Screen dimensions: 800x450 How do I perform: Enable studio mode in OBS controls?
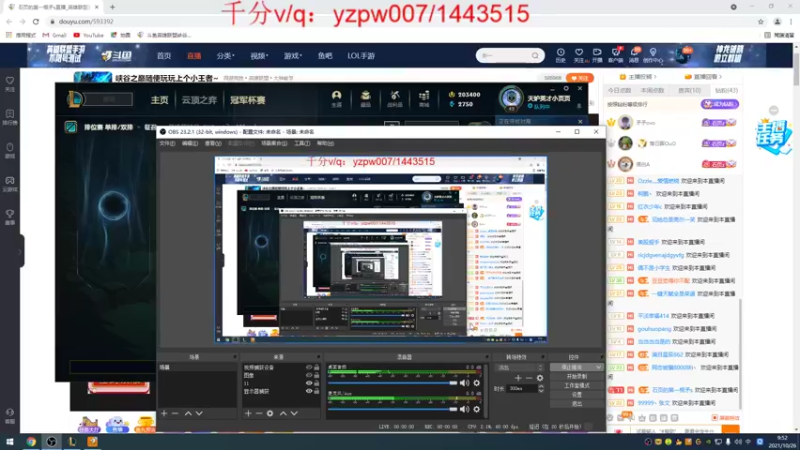click(577, 385)
